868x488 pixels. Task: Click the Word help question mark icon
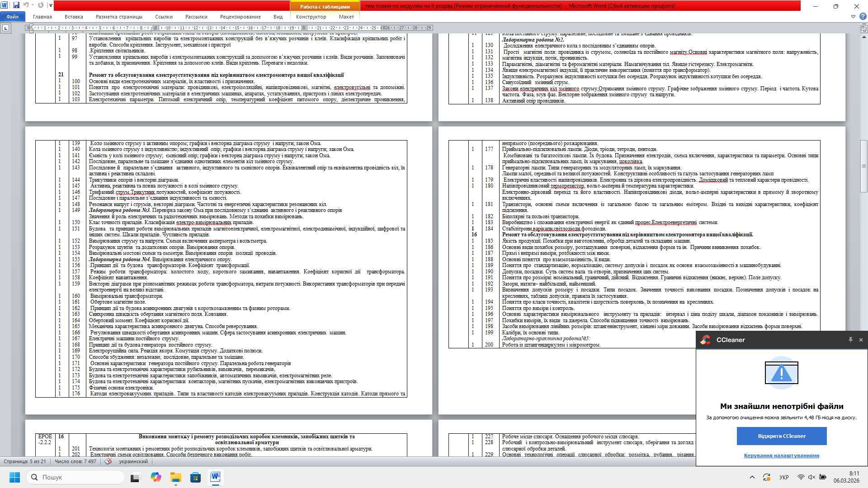863,17
